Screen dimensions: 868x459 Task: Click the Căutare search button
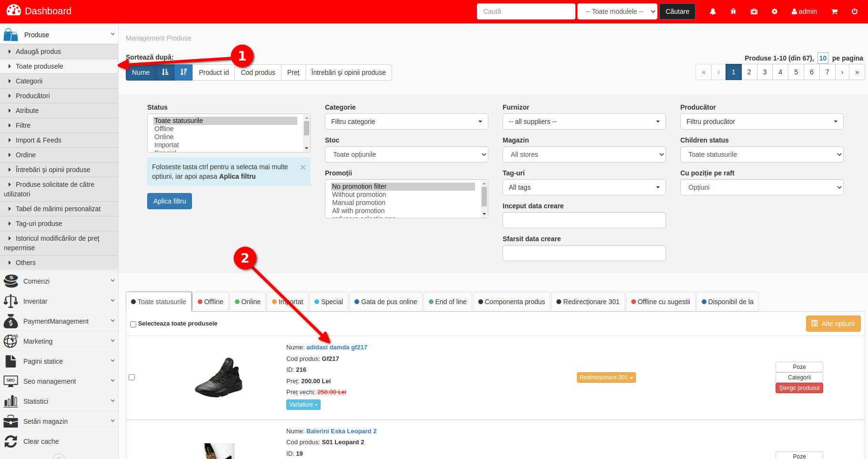[677, 11]
